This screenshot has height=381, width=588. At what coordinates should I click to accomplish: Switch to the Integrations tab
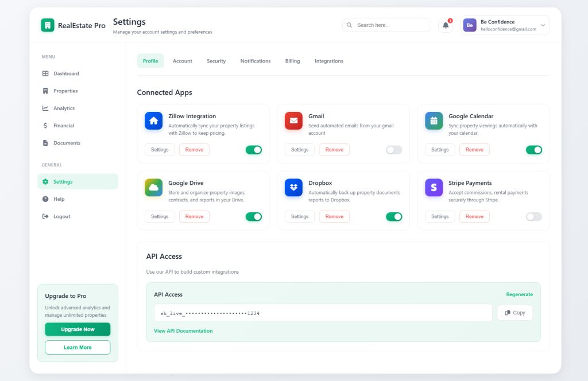(x=329, y=61)
